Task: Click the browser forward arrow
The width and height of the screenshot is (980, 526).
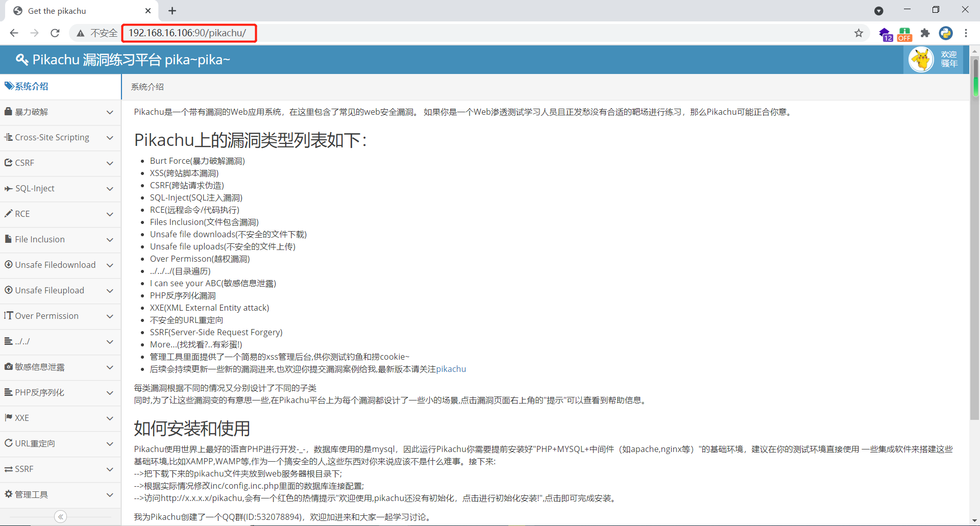Action: 34,33
